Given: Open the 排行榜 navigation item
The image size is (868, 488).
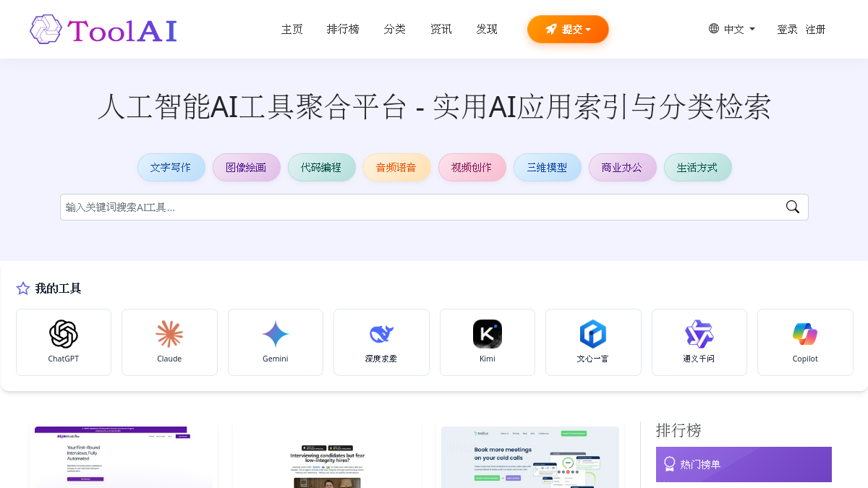Looking at the screenshot, I should pos(343,29).
